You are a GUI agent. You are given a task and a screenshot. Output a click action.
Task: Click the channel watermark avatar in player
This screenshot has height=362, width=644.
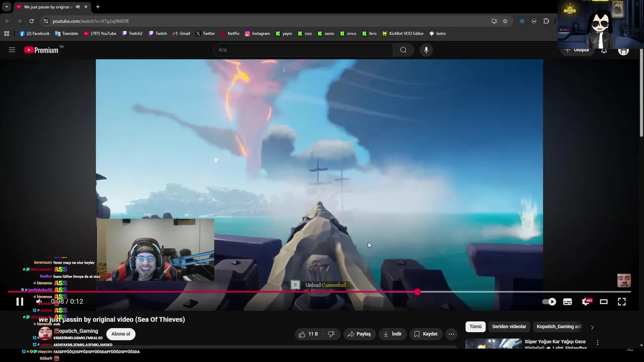(x=624, y=281)
